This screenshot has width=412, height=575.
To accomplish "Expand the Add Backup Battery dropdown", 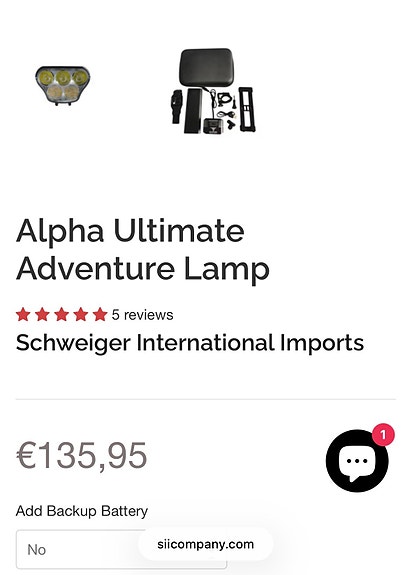I will pos(121,549).
